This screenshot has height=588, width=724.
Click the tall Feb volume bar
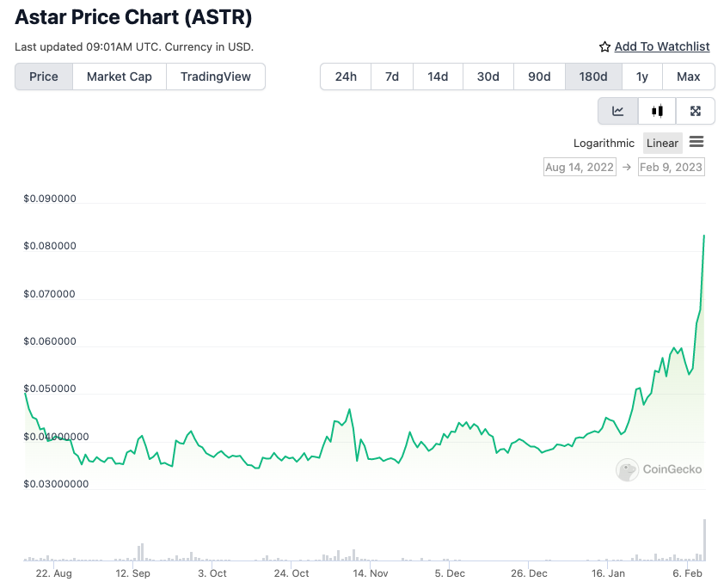point(704,540)
